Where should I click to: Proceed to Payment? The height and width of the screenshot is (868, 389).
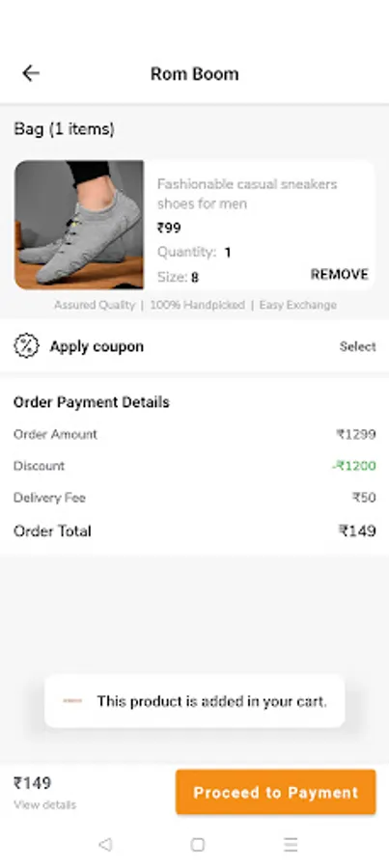pos(276,792)
